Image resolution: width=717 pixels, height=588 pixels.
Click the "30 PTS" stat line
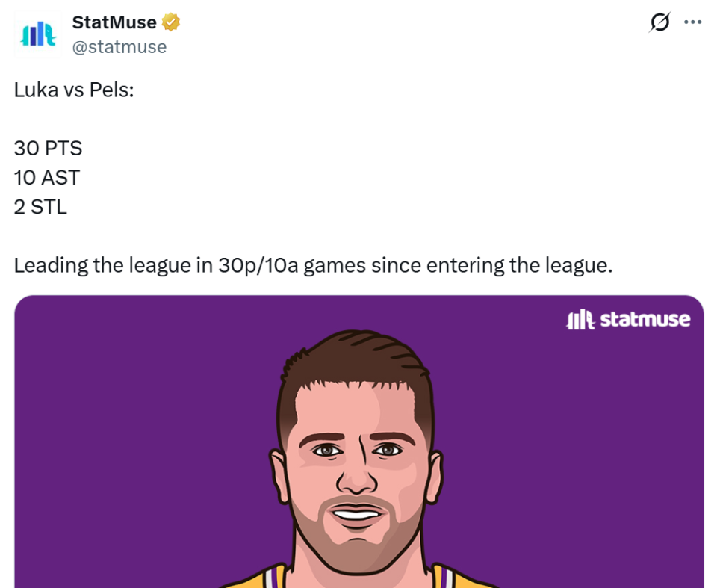pos(48,148)
